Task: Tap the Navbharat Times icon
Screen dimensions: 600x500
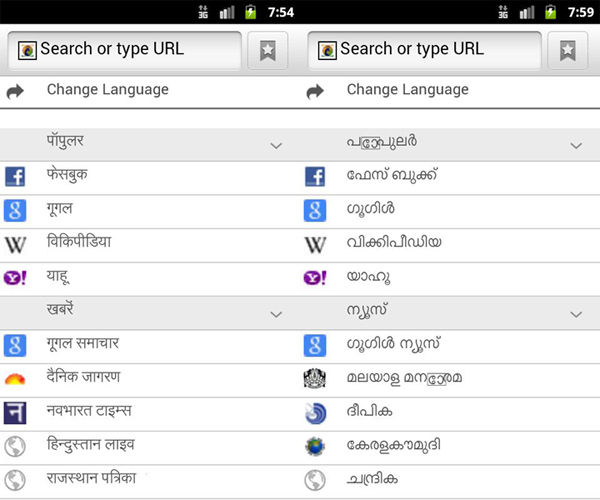Action: (15, 412)
